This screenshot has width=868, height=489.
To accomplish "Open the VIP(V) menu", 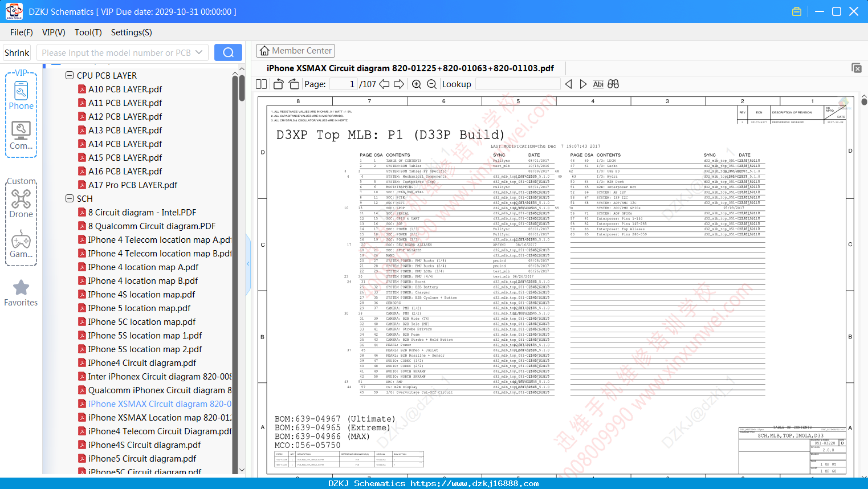I will click(x=54, y=32).
